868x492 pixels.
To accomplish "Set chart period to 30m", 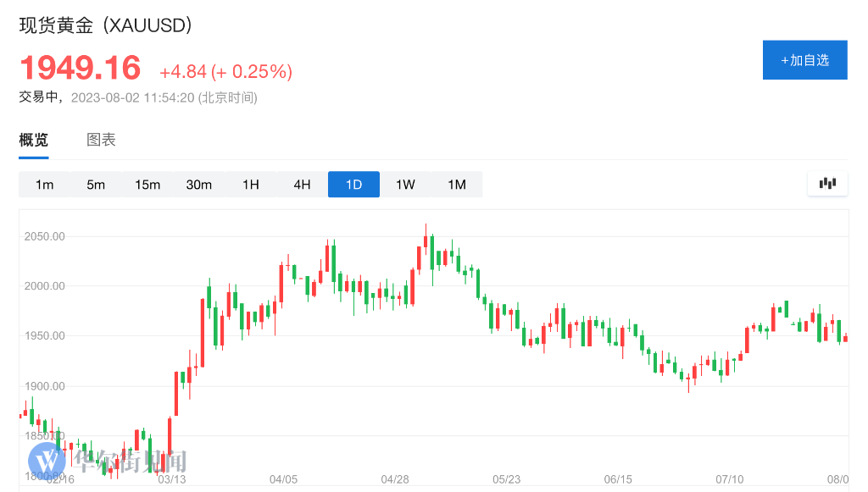I will click(199, 185).
